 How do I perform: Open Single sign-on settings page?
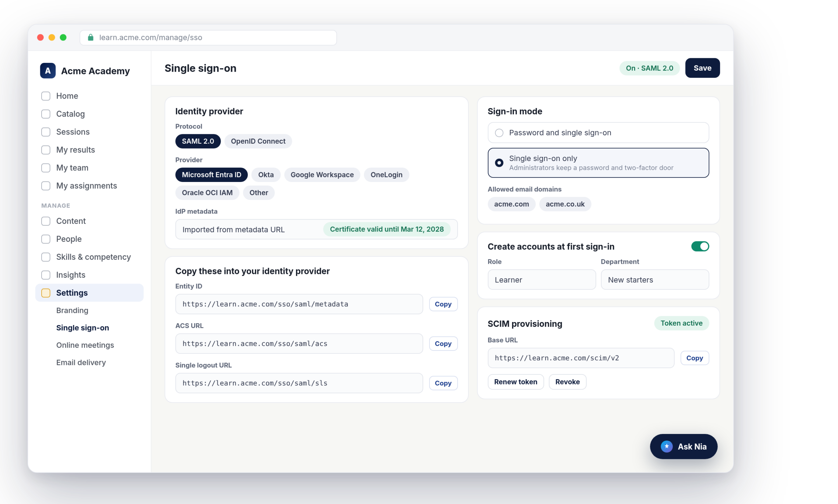82,328
